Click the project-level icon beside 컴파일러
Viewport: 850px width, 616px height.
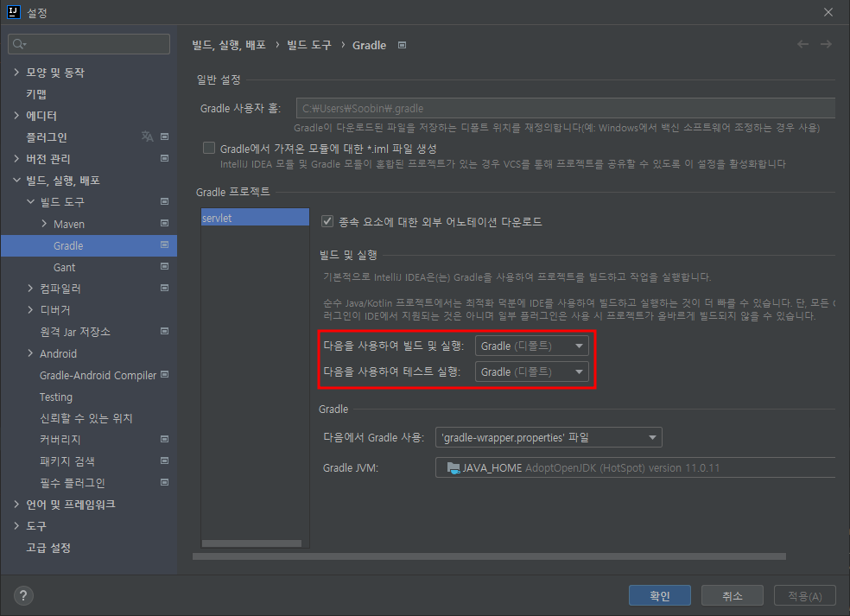tap(165, 288)
